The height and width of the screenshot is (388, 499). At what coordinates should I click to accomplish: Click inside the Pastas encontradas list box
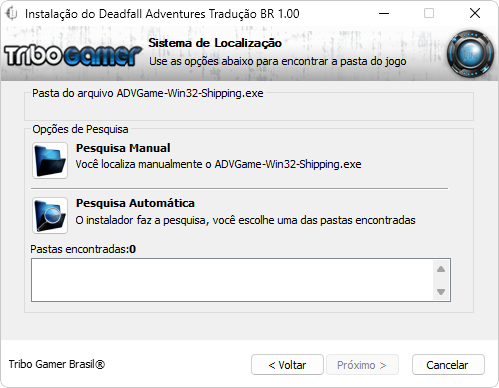coord(233,280)
